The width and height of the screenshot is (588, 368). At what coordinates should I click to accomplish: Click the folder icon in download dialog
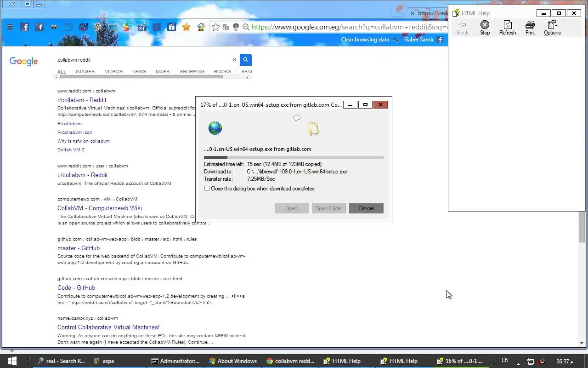314,128
